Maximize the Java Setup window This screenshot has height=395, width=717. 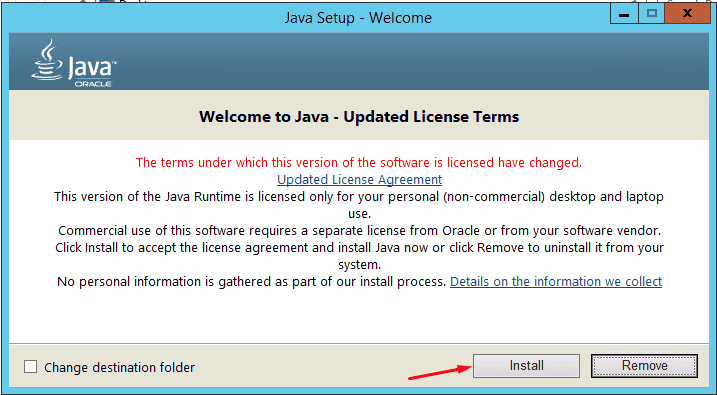[x=652, y=14]
